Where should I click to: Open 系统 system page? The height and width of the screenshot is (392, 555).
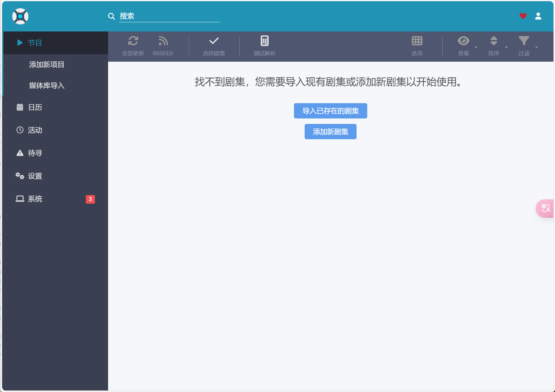pos(56,199)
